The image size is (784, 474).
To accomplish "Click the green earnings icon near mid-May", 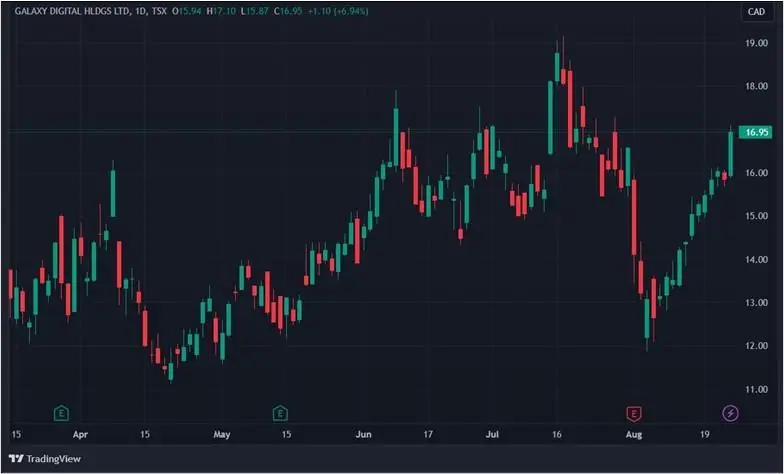I will click(x=281, y=412).
